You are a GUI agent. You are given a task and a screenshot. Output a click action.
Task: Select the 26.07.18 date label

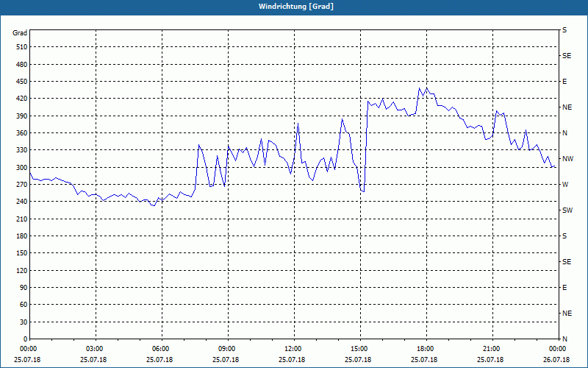click(556, 360)
